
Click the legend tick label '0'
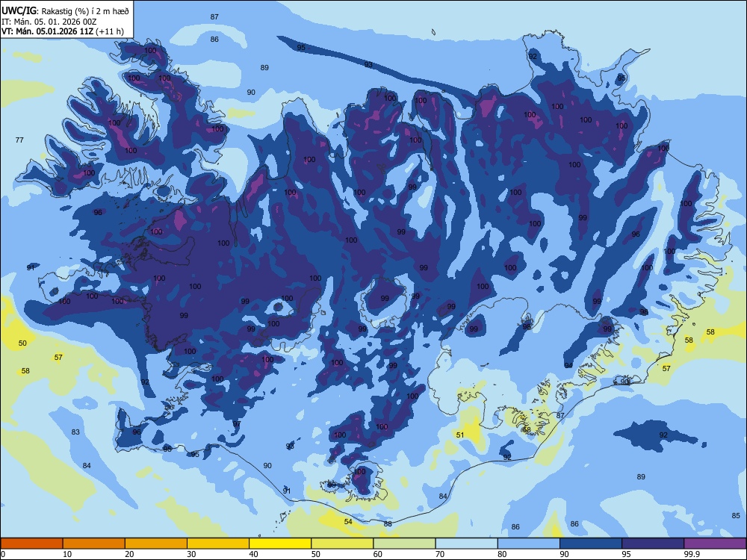tap(3, 554)
